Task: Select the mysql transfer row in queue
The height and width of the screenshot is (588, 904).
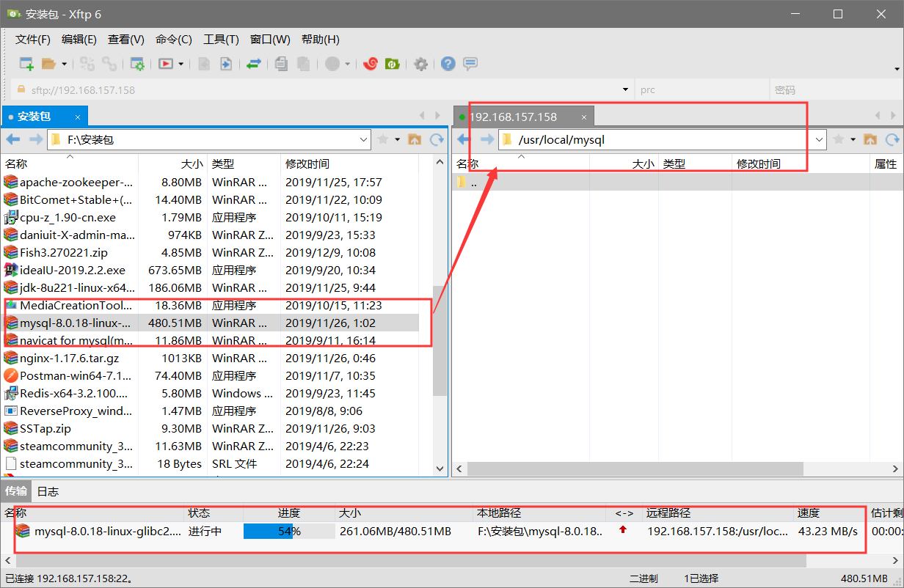Action: tap(451, 531)
